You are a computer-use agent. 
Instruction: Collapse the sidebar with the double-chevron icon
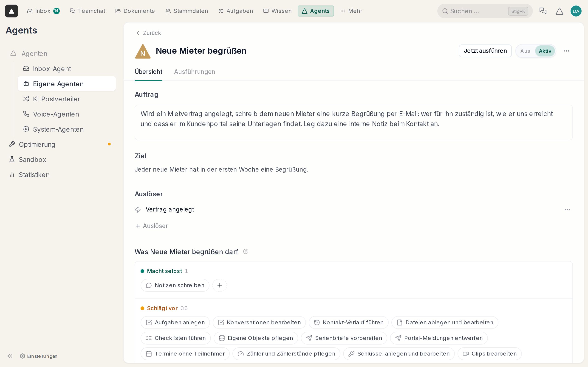(x=10, y=356)
